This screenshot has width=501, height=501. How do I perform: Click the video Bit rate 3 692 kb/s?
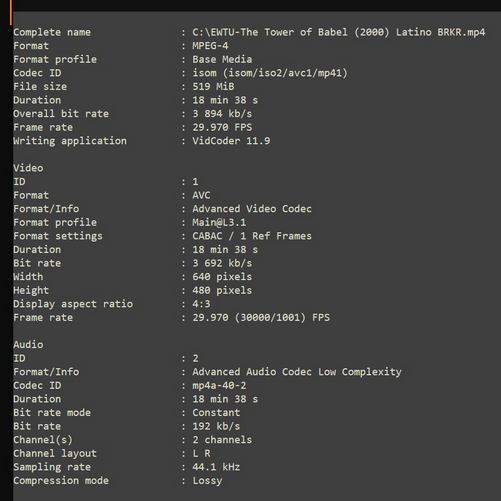pyautogui.click(x=222, y=263)
